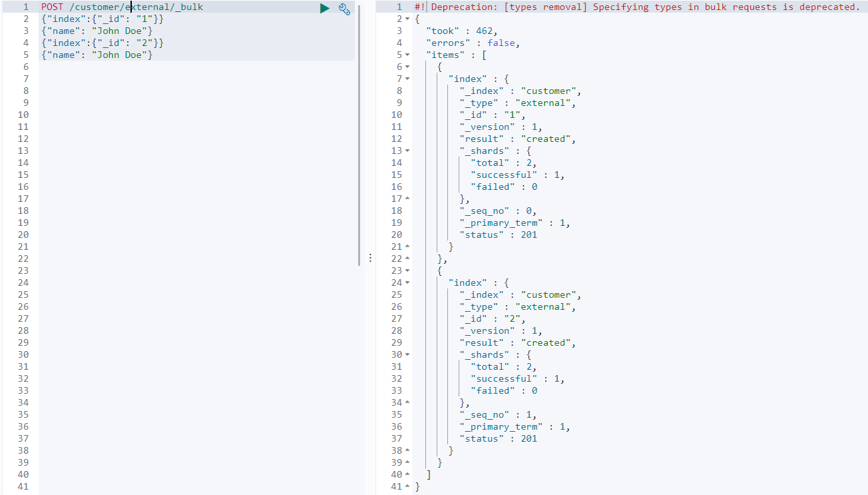The height and width of the screenshot is (495, 868).
Task: Click line number 6 in the request editor gutter
Action: (x=25, y=67)
